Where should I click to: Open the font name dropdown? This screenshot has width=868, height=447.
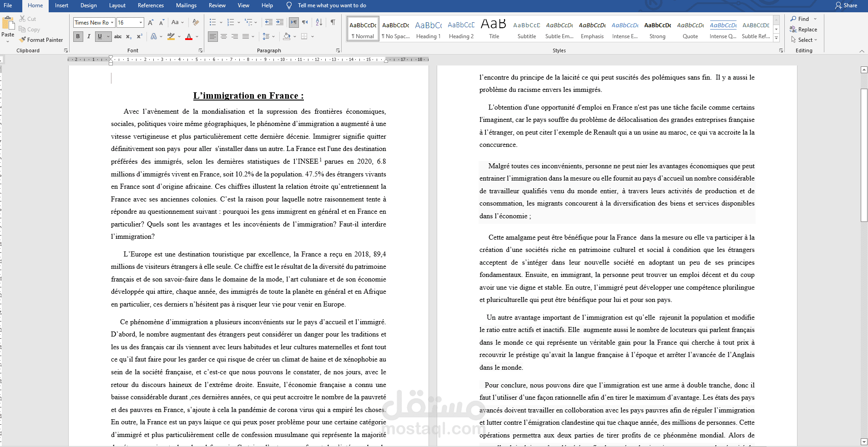coord(112,22)
